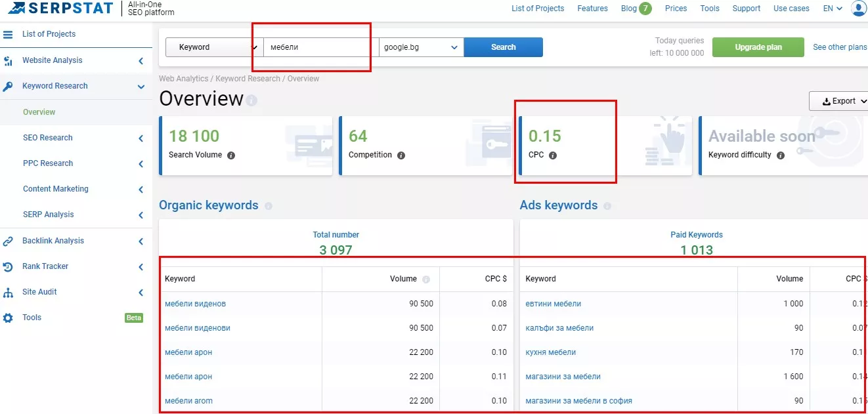Click the Rank Tracker history icon

click(x=8, y=266)
